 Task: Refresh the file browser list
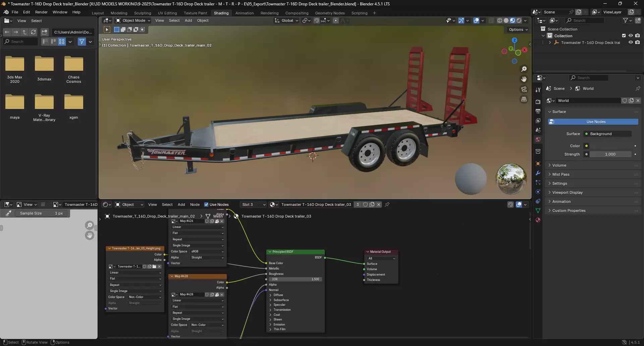(33, 32)
